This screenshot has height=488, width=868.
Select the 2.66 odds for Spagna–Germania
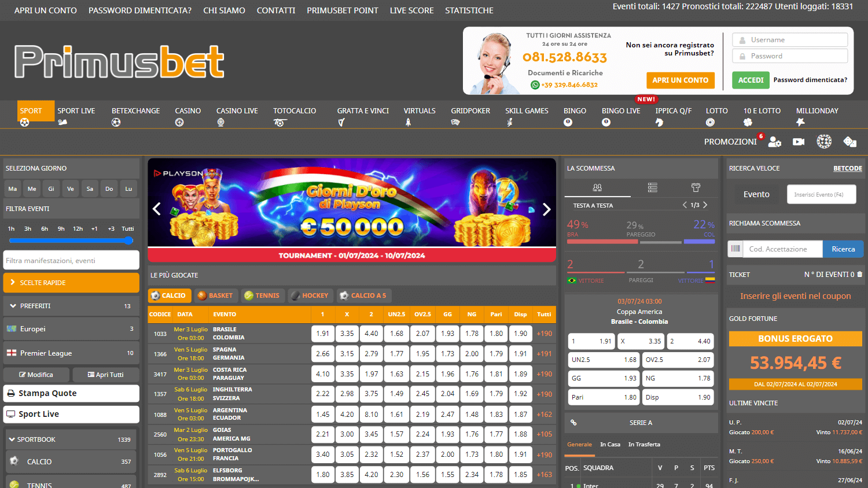[x=323, y=354]
